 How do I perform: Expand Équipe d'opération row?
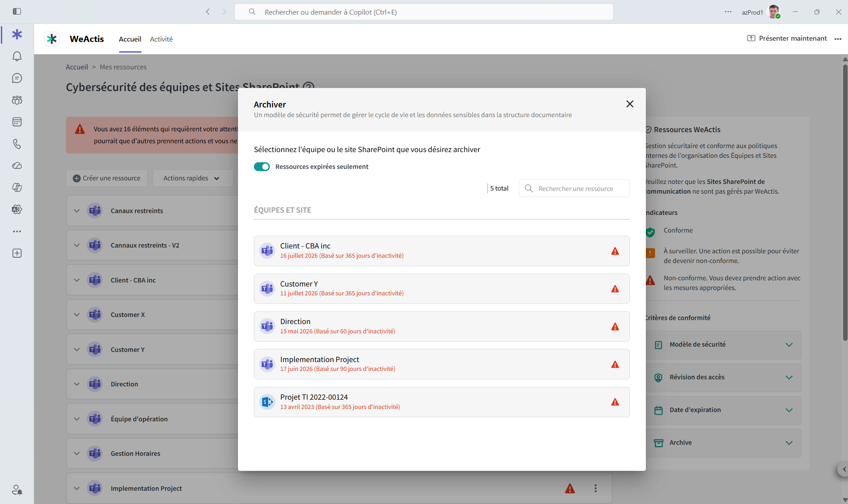(x=77, y=419)
